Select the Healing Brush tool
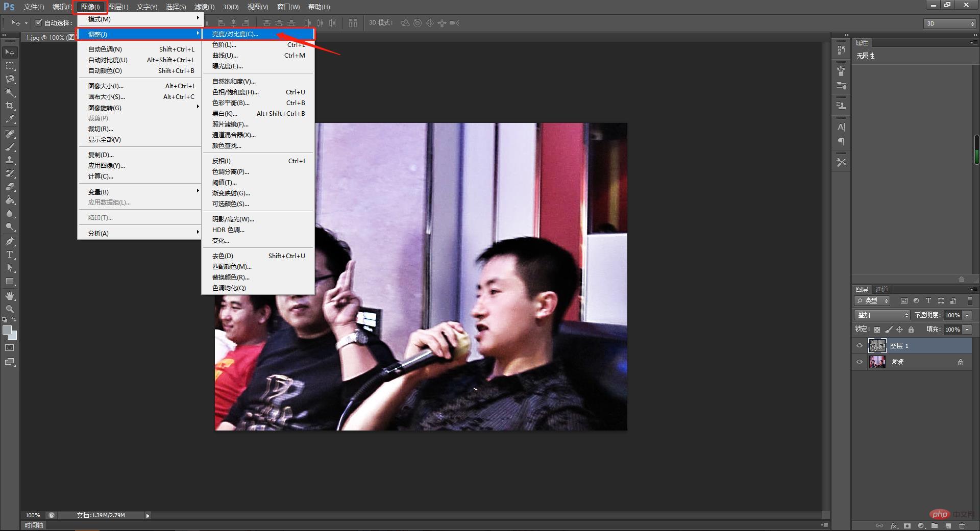The image size is (980, 531). click(10, 134)
